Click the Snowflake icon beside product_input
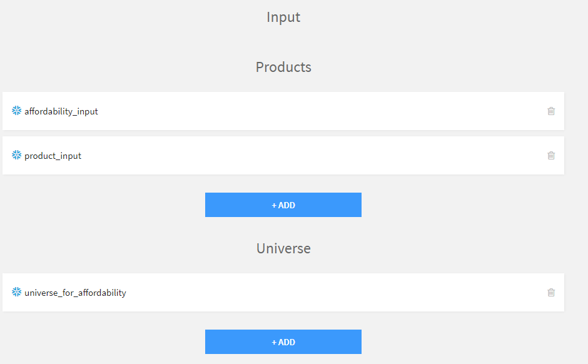This screenshot has width=588, height=364. (17, 155)
